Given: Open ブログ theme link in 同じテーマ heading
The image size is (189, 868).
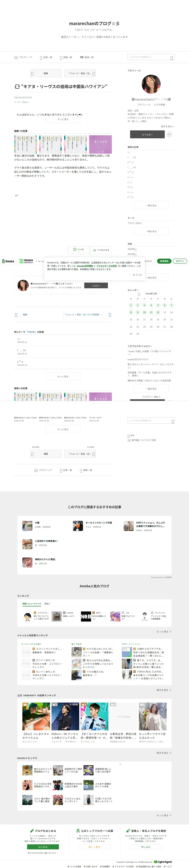Looking at the screenshot, I should (31, 332).
